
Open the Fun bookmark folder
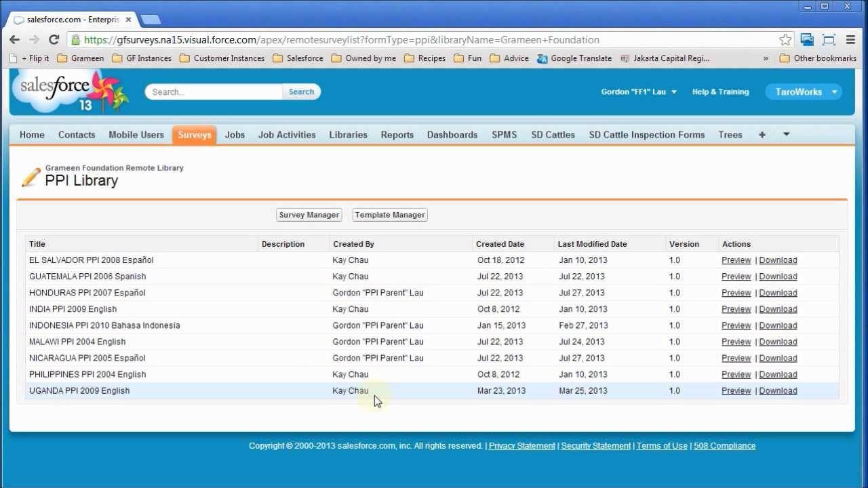click(x=468, y=58)
